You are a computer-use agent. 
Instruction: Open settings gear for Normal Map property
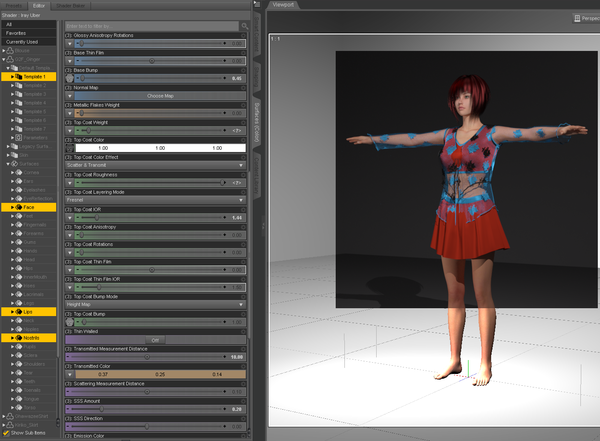tap(243, 88)
